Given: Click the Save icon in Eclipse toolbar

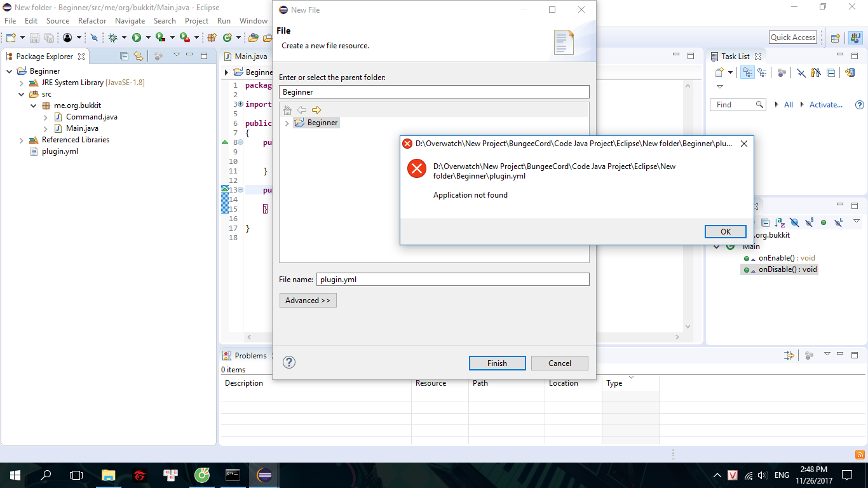Looking at the screenshot, I should [x=34, y=38].
